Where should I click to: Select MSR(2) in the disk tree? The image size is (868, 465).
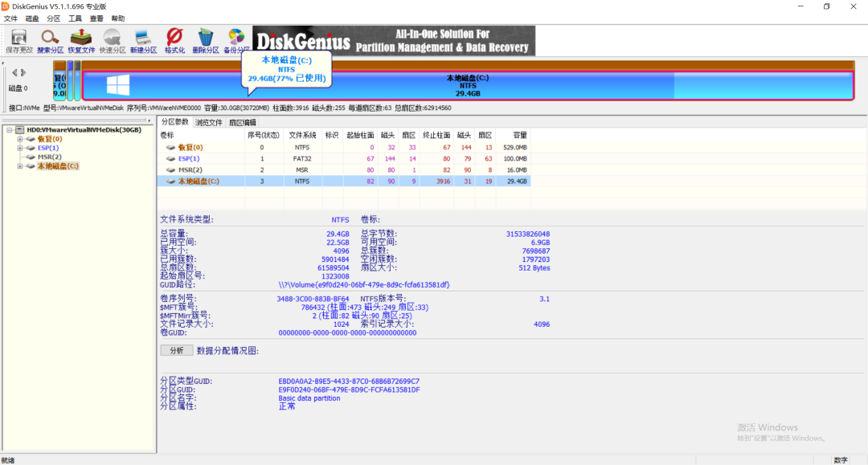(x=49, y=157)
